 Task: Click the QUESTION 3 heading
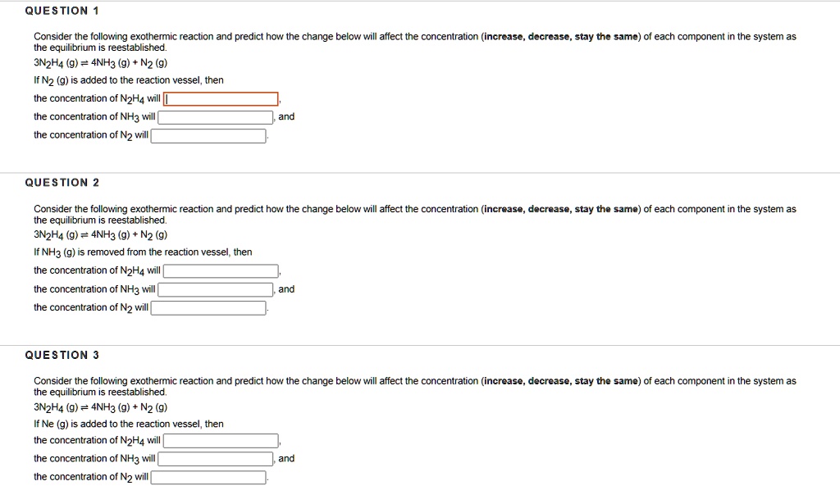click(62, 355)
